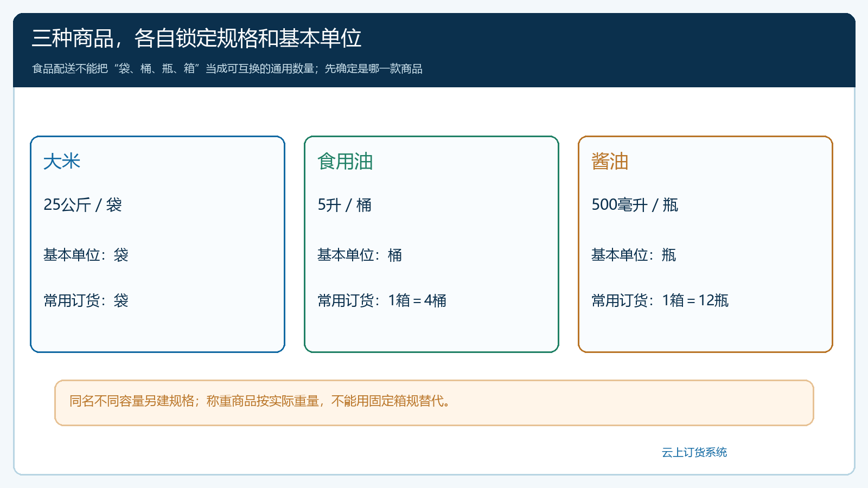Click 常用订货：袋 in the 大米 card
Screen dimensions: 868x488
tap(86, 300)
